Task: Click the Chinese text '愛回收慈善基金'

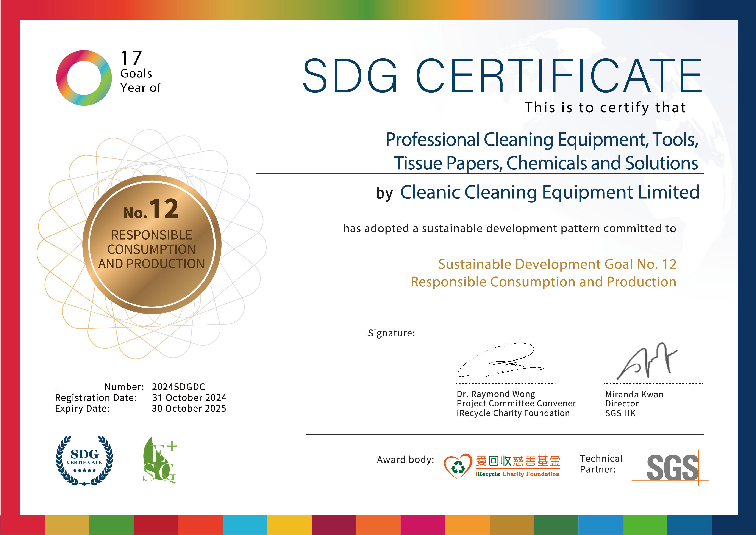Action: pyautogui.click(x=518, y=461)
